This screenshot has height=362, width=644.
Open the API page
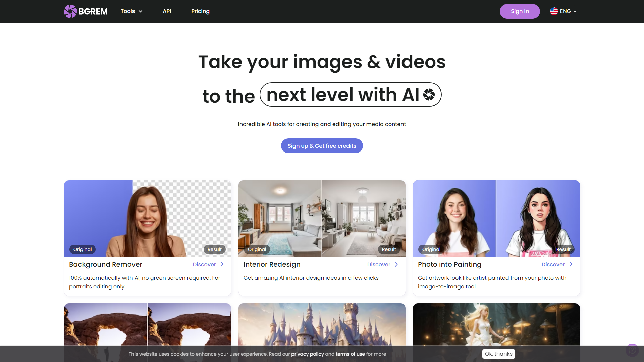coord(167,11)
